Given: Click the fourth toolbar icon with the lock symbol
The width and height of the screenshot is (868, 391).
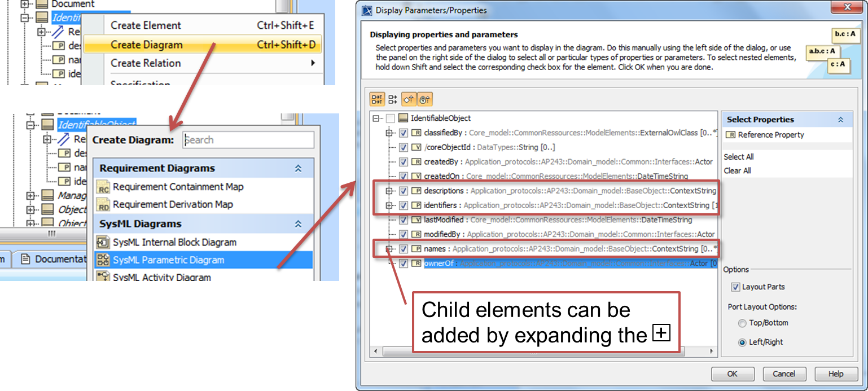Looking at the screenshot, I should point(425,99).
